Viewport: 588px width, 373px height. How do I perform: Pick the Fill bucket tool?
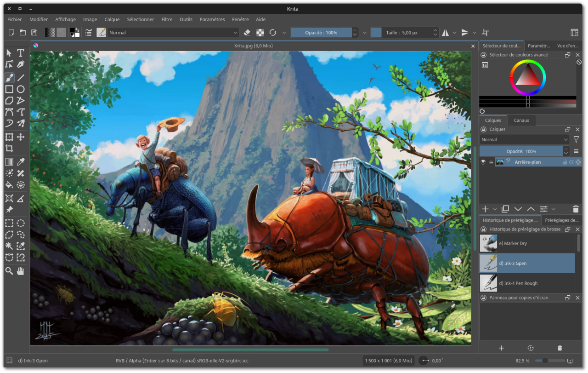(9, 184)
